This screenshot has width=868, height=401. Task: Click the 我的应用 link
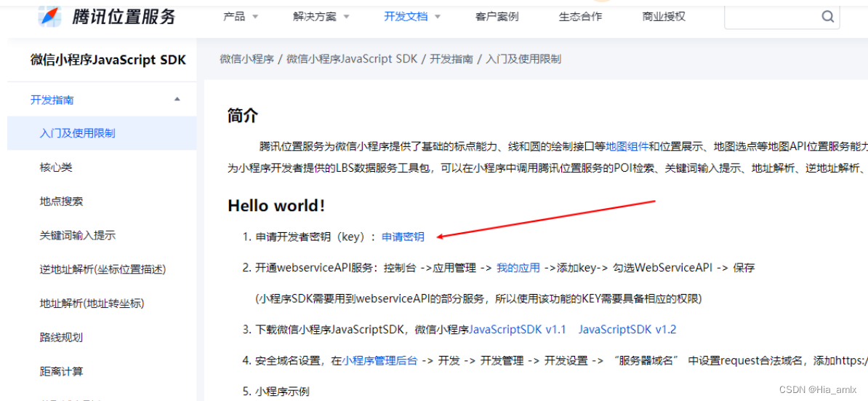(518, 268)
